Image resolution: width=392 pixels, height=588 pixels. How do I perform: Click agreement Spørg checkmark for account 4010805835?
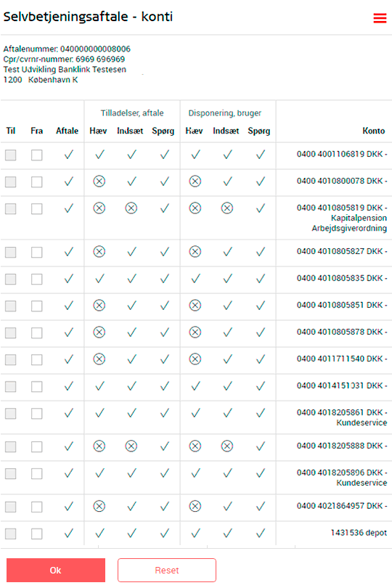[x=164, y=279]
